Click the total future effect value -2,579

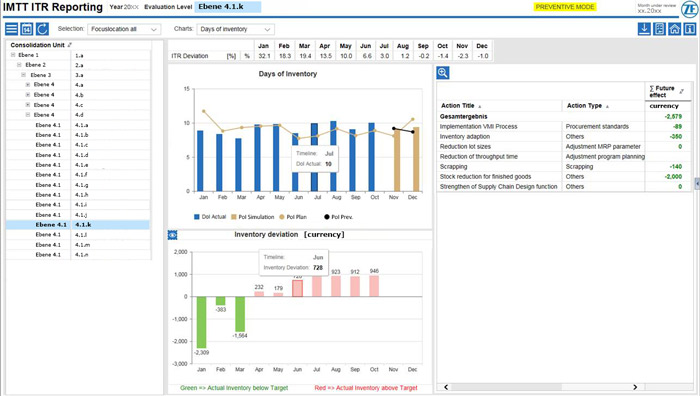click(x=673, y=117)
